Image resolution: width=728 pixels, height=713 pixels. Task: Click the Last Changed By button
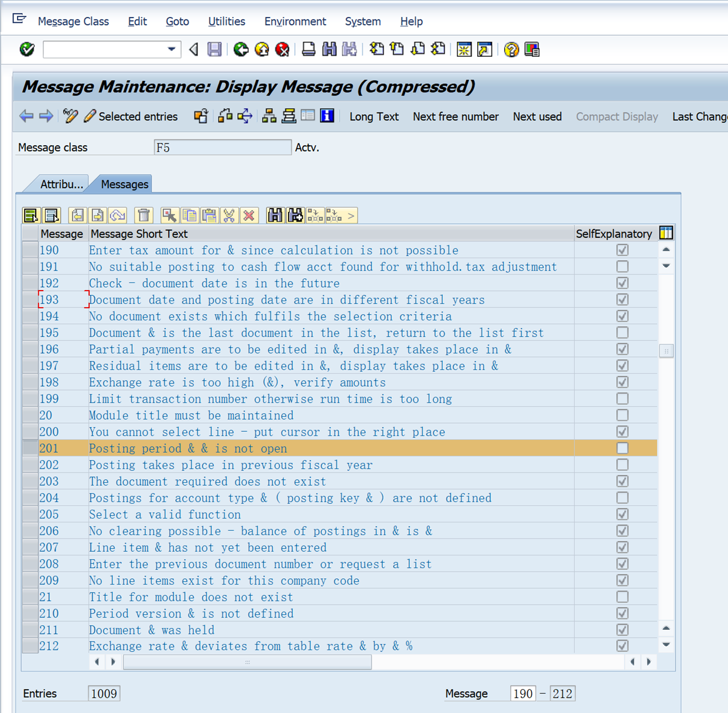point(699,117)
